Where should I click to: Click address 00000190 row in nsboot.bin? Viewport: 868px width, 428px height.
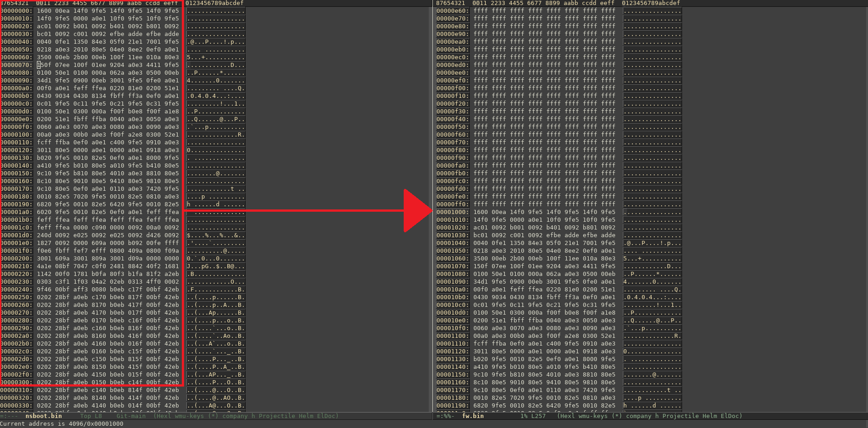[122, 204]
